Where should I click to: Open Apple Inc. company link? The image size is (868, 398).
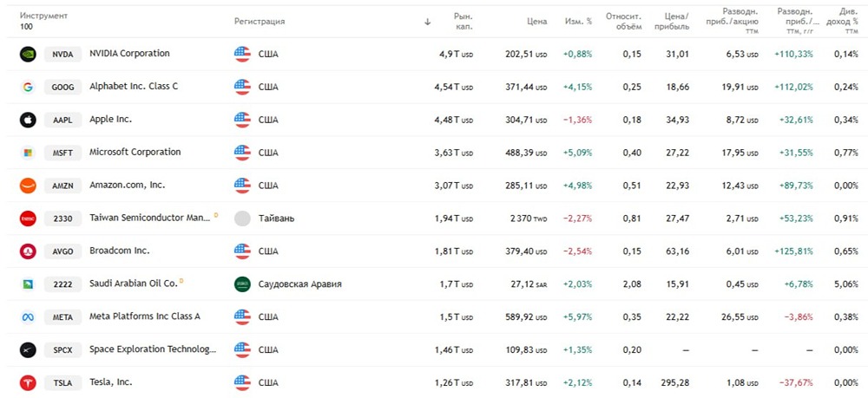111,120
